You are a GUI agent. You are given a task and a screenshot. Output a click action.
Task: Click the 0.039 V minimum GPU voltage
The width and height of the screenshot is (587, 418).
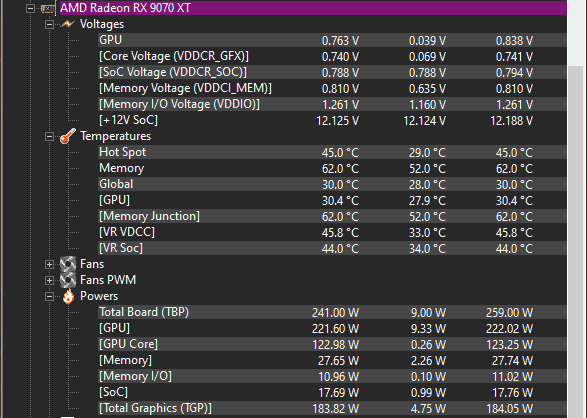(x=427, y=41)
